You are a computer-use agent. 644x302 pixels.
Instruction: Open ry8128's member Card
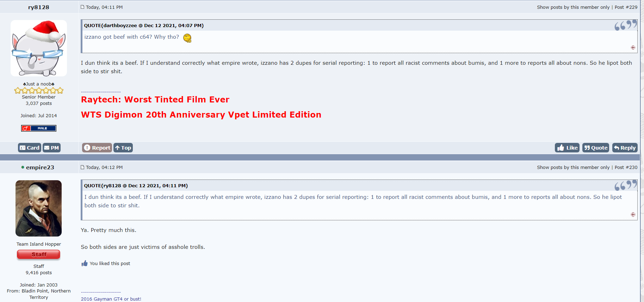tap(30, 148)
